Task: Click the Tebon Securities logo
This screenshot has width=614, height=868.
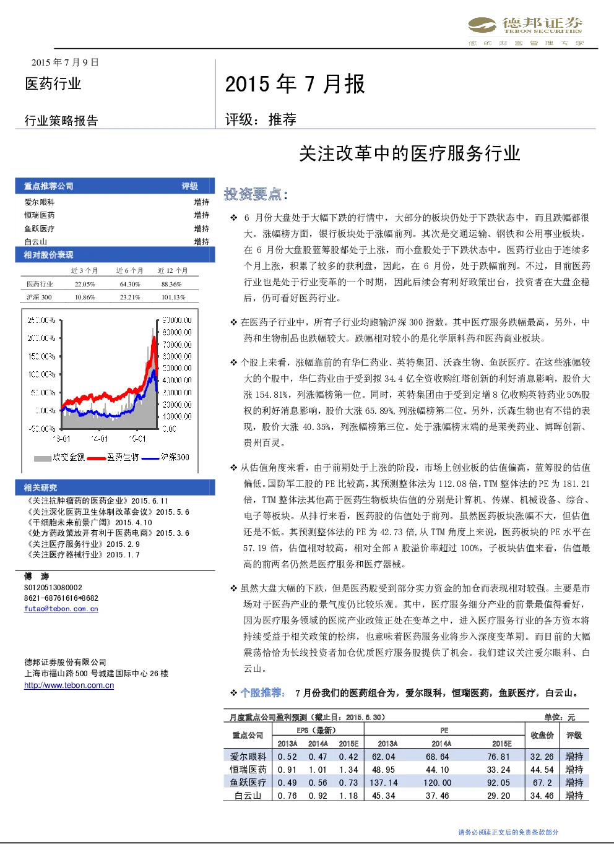Action: pos(525,30)
